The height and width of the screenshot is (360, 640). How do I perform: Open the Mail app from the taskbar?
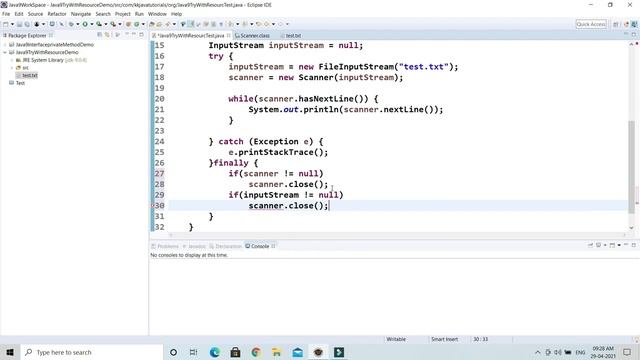point(298,352)
